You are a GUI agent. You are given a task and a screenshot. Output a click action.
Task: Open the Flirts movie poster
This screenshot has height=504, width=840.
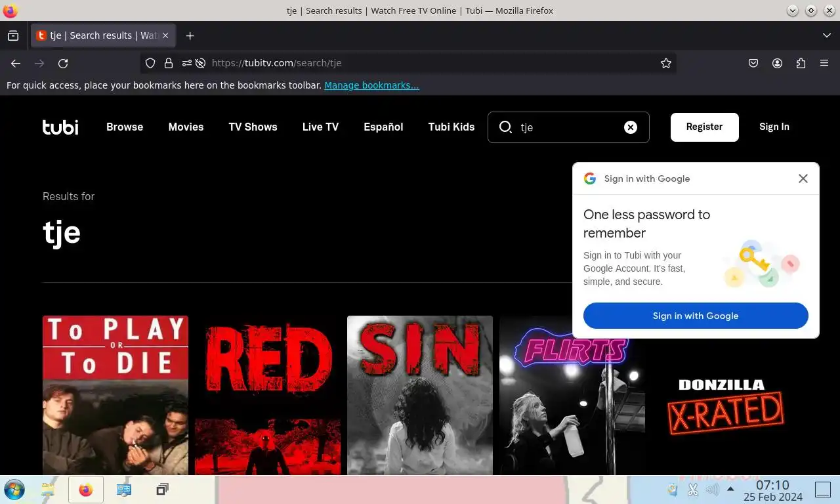tap(572, 395)
